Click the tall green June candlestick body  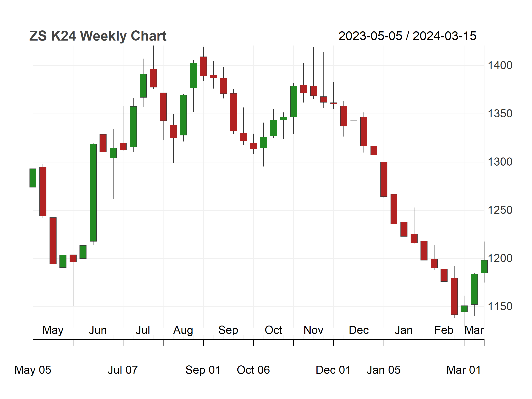point(93,193)
